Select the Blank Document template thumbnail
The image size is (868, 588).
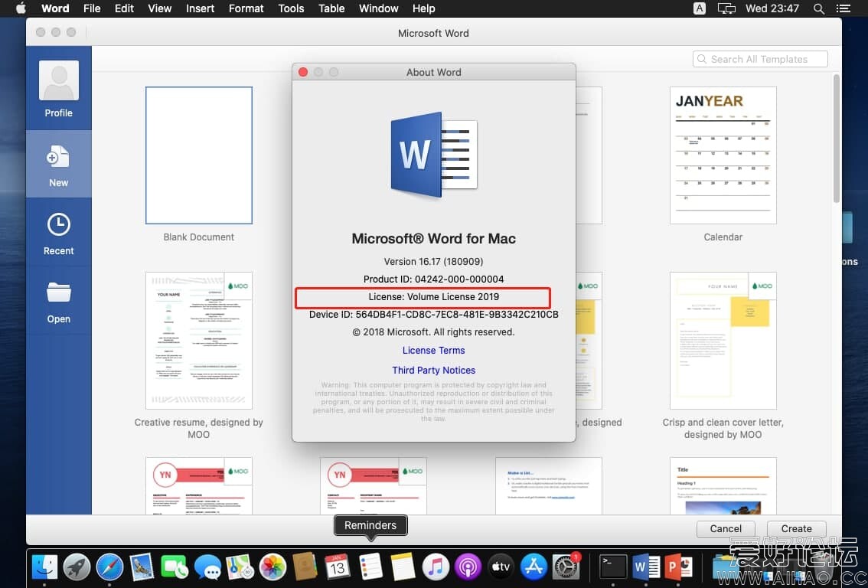[x=199, y=155]
